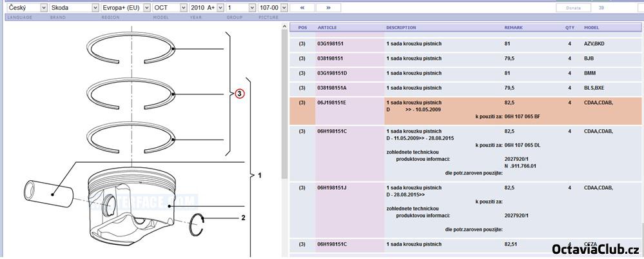This screenshot has height=259, width=644.
Task: Click the DESCRIPTION column header
Action: point(401,28)
